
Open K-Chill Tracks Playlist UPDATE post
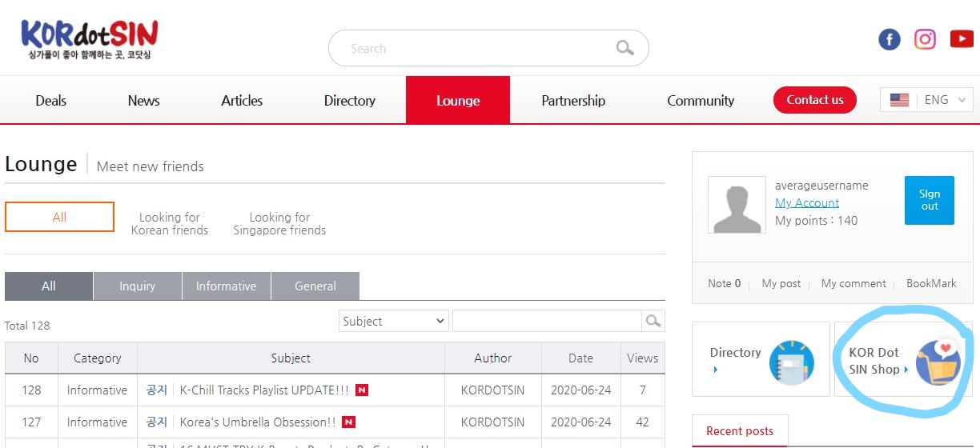[264, 390]
